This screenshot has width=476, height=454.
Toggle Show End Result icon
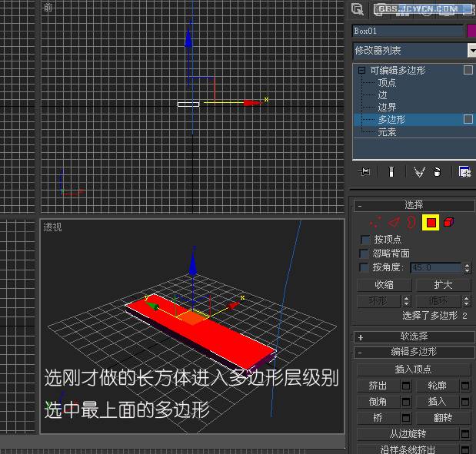[x=391, y=172]
